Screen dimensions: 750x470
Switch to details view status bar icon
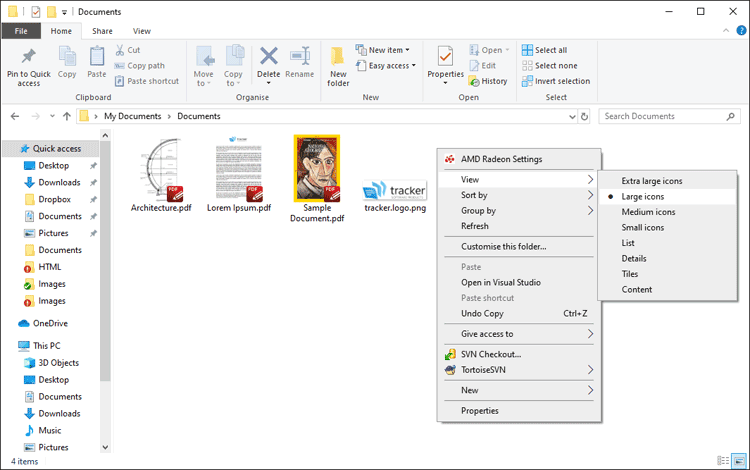pos(723,461)
